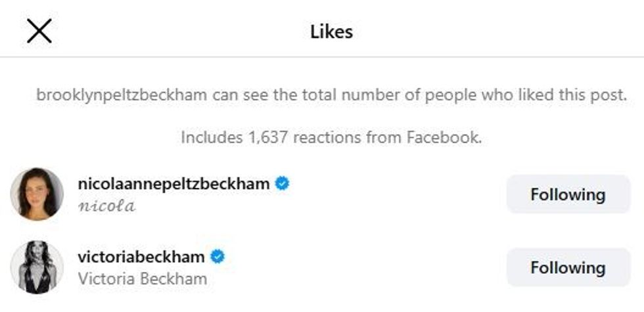644x312 pixels.
Task: Click the "Victoria Beckham" display name
Action: (x=142, y=279)
